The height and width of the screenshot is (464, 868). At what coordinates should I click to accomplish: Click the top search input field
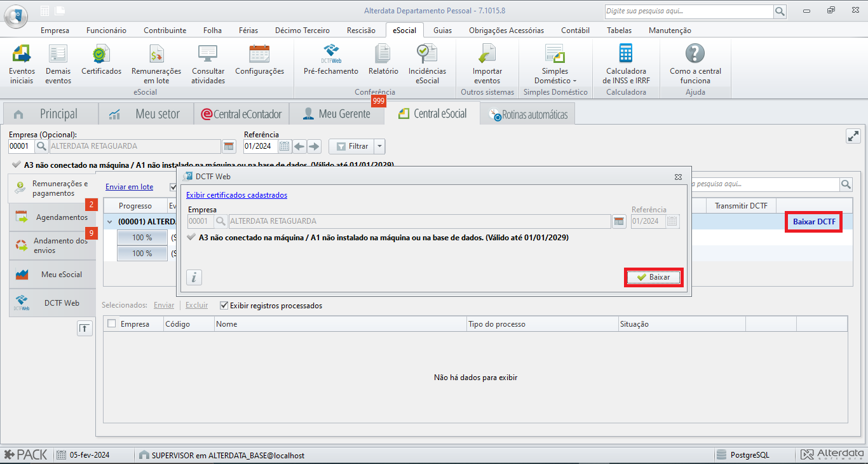[689, 11]
